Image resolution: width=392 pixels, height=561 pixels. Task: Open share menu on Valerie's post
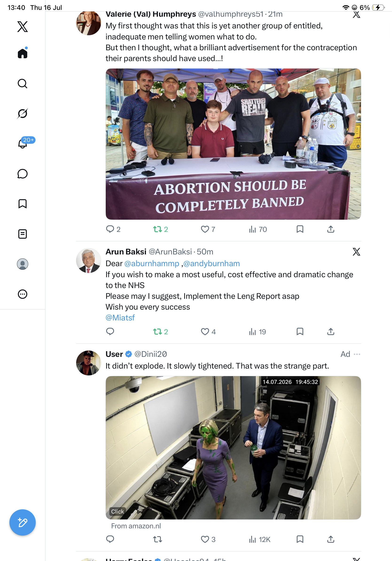[331, 229]
